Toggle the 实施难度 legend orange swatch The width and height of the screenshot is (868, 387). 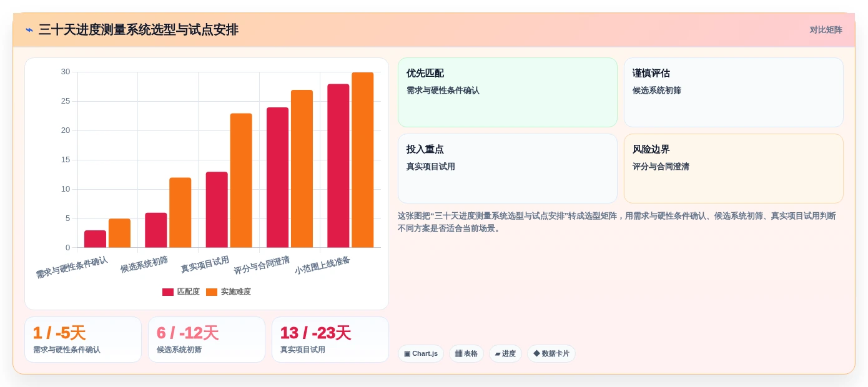tap(212, 291)
